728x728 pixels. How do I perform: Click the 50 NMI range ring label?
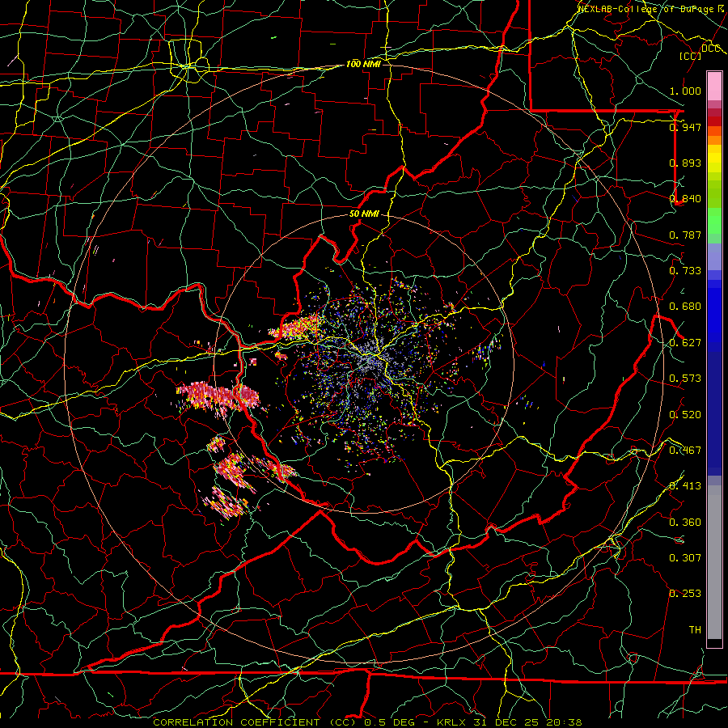364,214
